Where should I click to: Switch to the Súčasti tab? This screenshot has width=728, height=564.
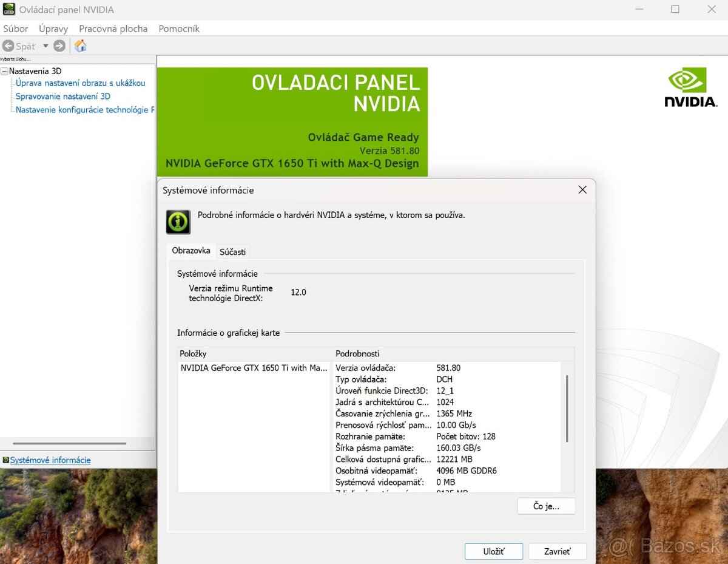point(232,251)
